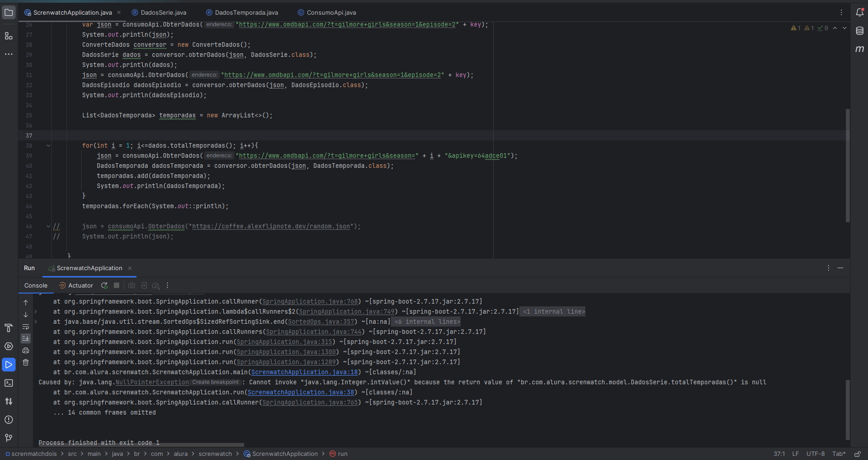Go to next highlighted error arrow

point(845,28)
